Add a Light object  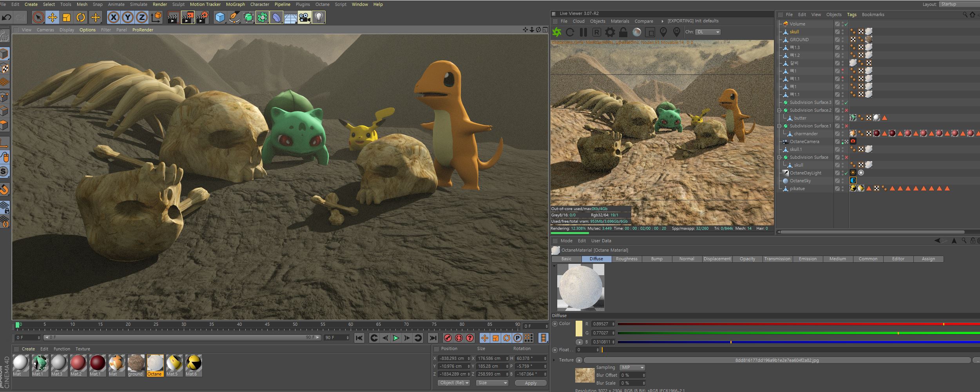pyautogui.click(x=319, y=17)
